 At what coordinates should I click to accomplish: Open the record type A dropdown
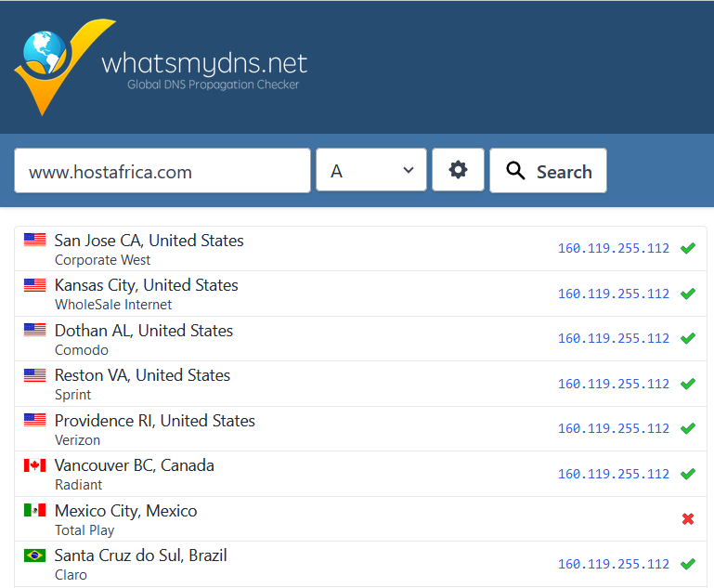point(370,171)
